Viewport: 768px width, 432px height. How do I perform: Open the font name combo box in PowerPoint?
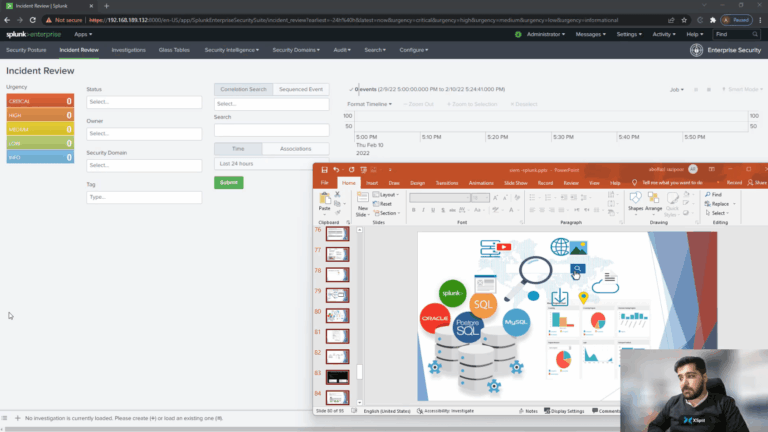pos(439,197)
